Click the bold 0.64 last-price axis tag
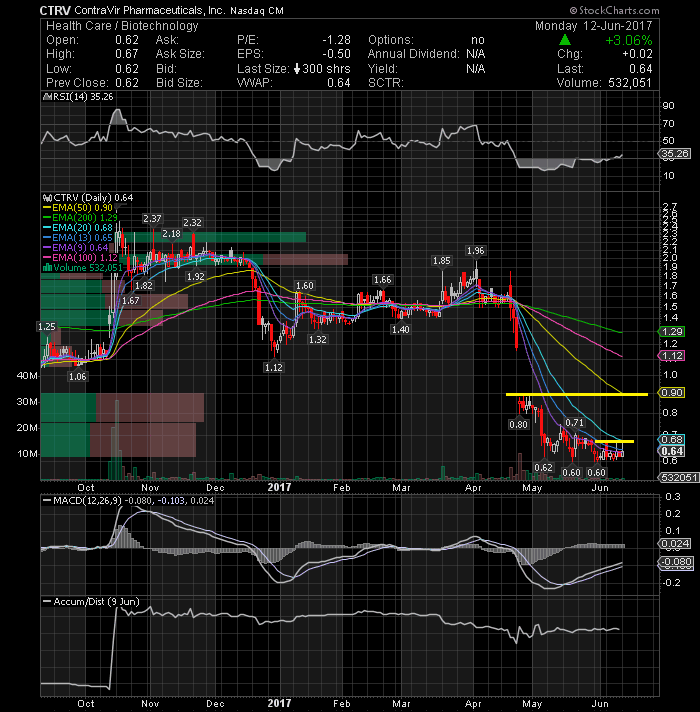The image size is (700, 712). (x=672, y=451)
